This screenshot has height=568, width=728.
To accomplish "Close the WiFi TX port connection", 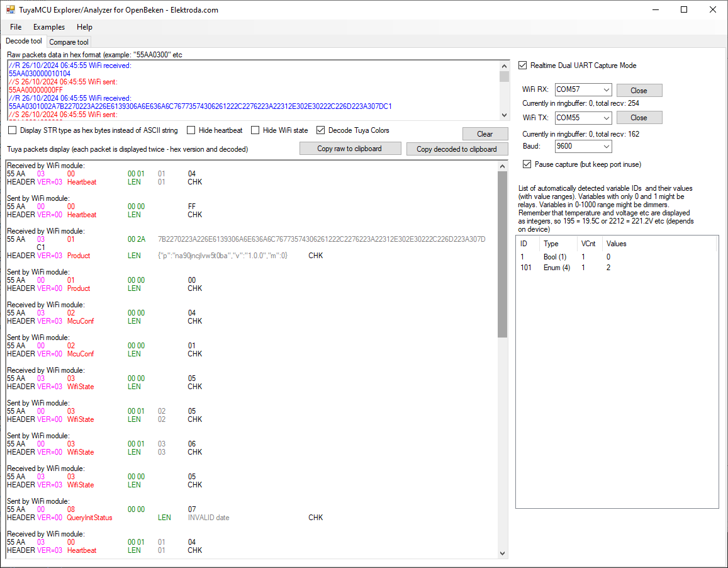I will click(639, 118).
